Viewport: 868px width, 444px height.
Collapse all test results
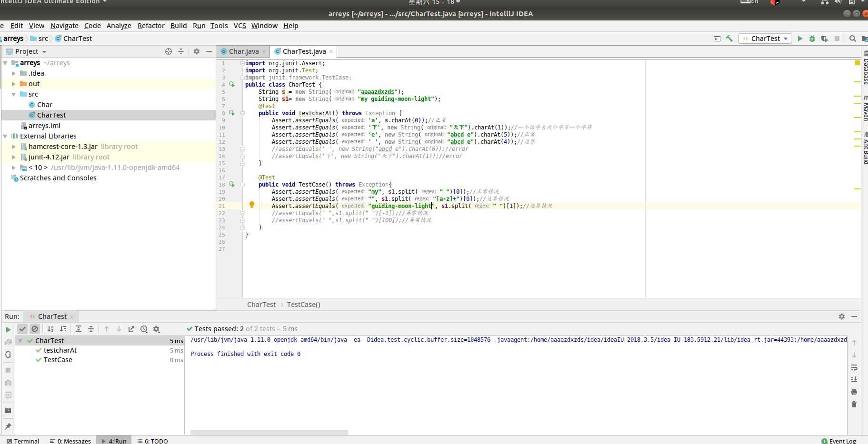(91, 329)
